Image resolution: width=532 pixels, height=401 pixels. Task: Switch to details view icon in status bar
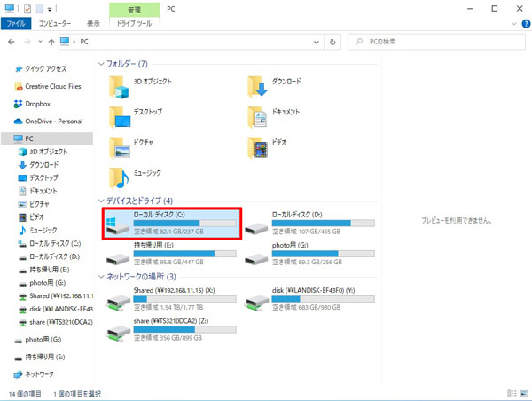tap(512, 393)
